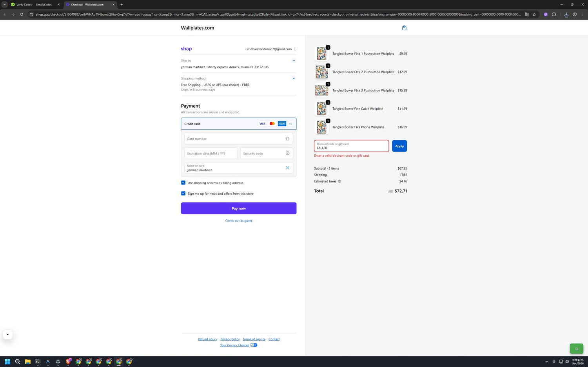Click Check out as guest link

[x=239, y=221]
